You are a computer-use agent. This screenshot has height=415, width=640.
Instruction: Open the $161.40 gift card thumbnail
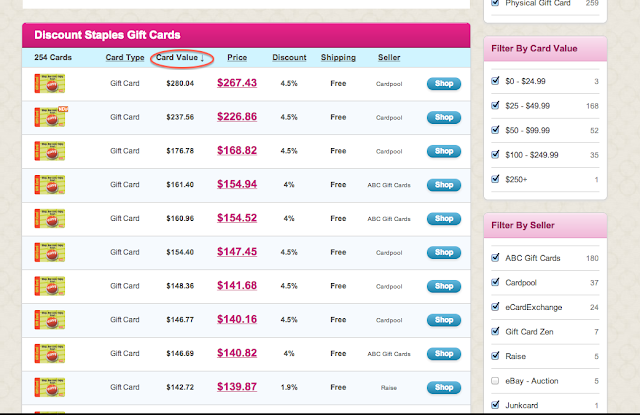50,184
